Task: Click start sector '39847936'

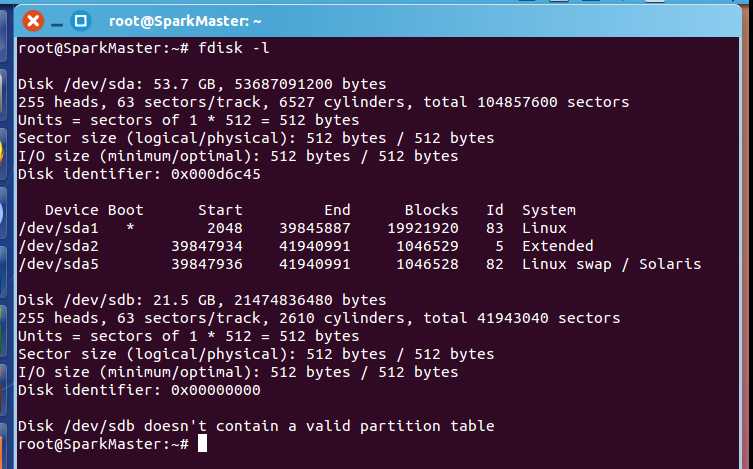Action: (x=207, y=264)
